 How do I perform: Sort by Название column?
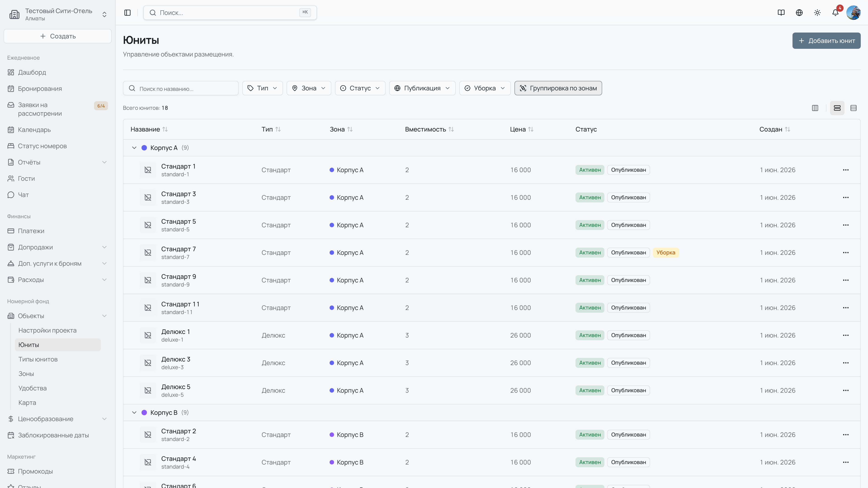click(149, 129)
